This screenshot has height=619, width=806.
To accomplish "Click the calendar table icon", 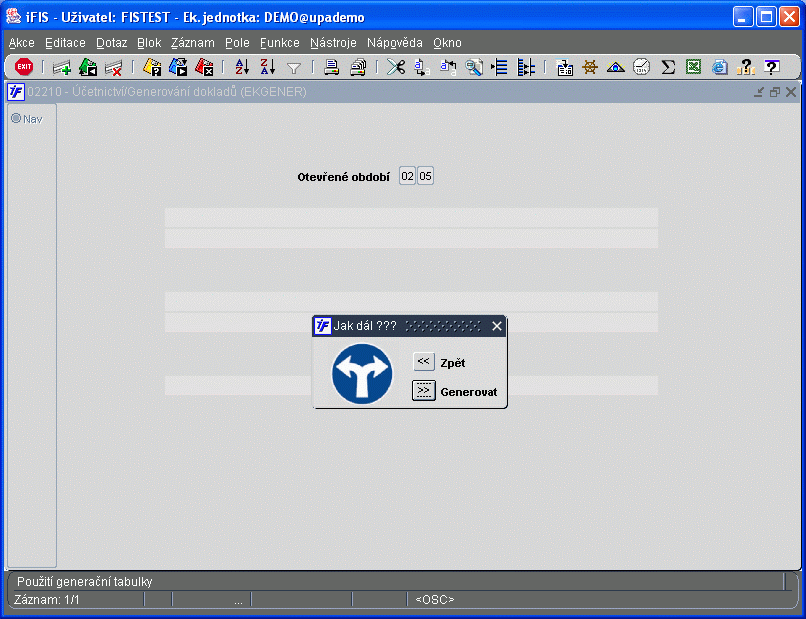I will click(x=564, y=67).
